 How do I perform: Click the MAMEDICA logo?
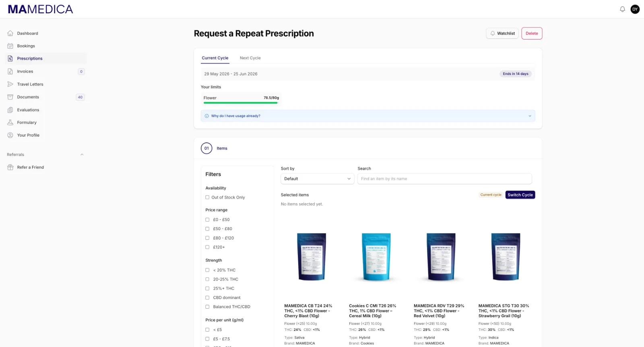pos(40,9)
